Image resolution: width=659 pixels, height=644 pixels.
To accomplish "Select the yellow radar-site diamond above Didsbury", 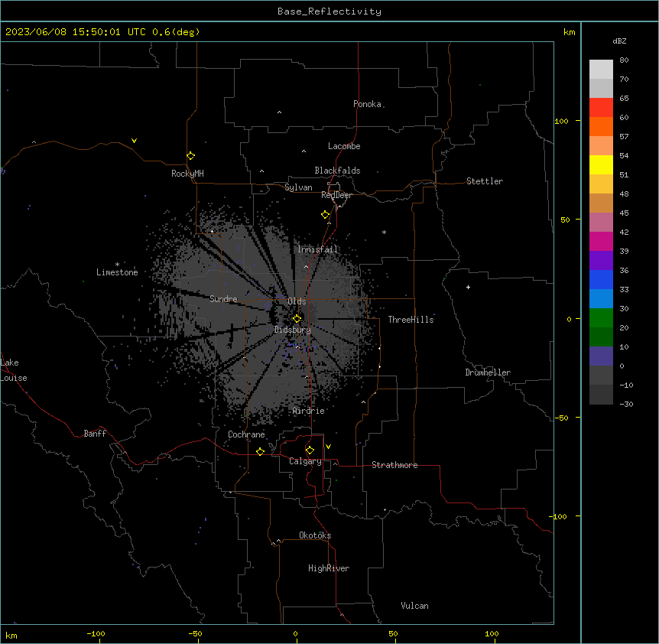I will 297,319.
